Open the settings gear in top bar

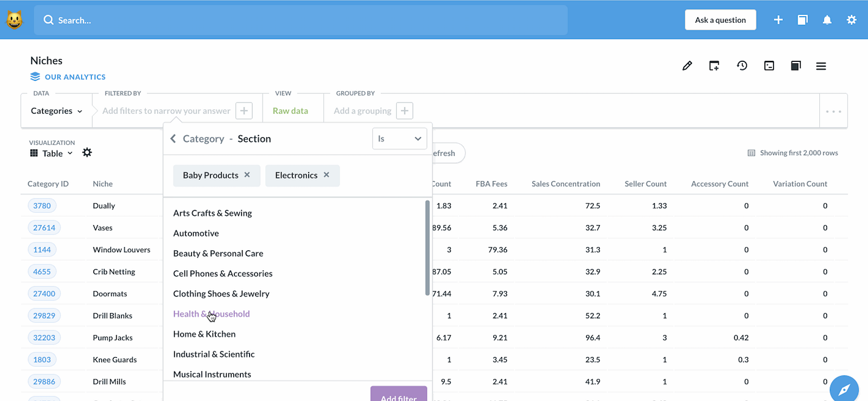click(851, 20)
